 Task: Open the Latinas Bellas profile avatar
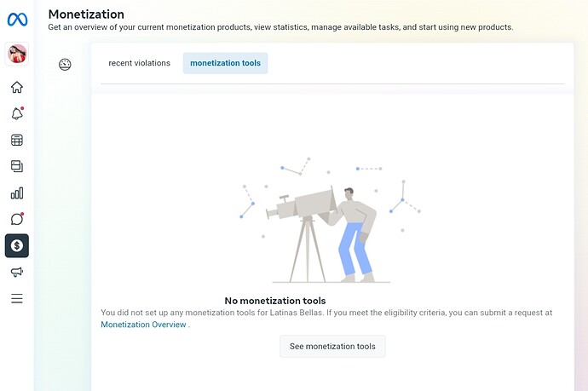point(17,54)
